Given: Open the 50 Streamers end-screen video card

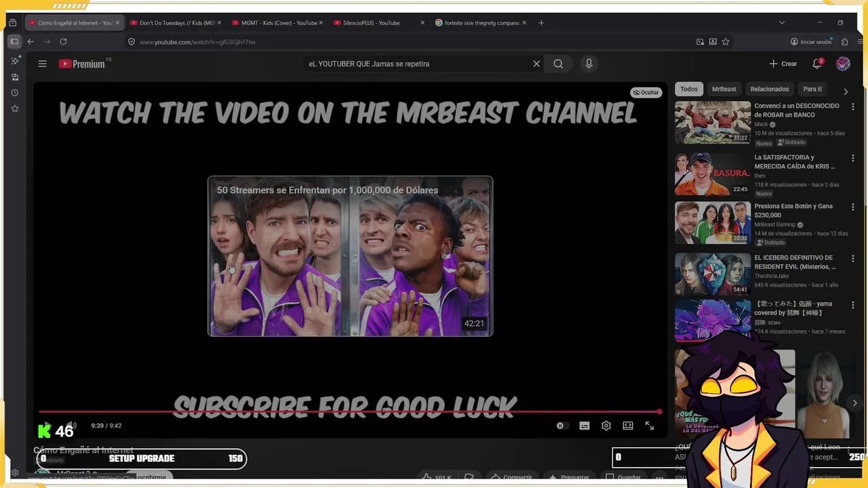Looking at the screenshot, I should tap(350, 256).
